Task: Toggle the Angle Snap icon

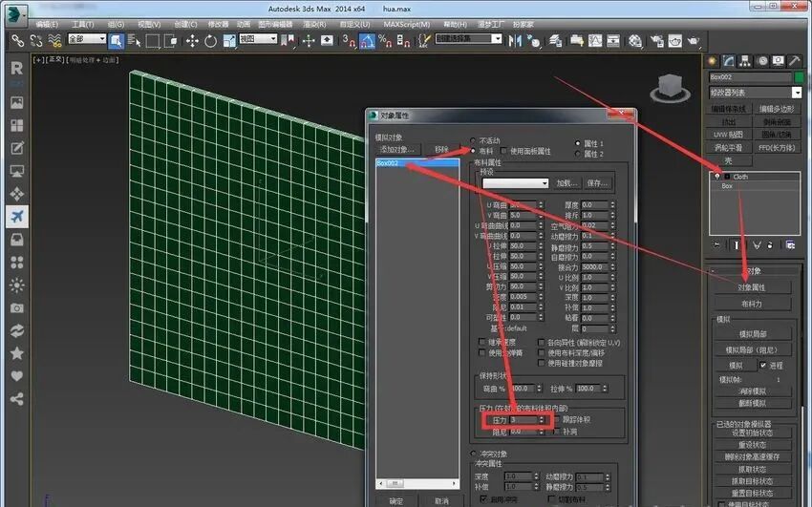Action: (x=367, y=40)
